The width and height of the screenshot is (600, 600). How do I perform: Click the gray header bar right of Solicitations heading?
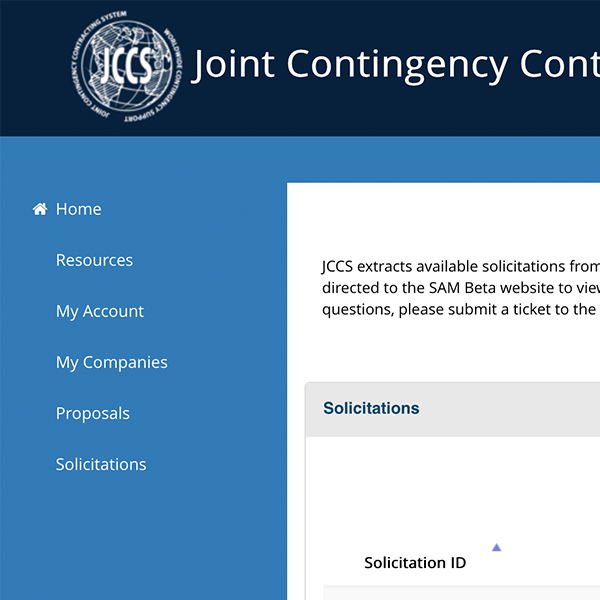pos(520,408)
